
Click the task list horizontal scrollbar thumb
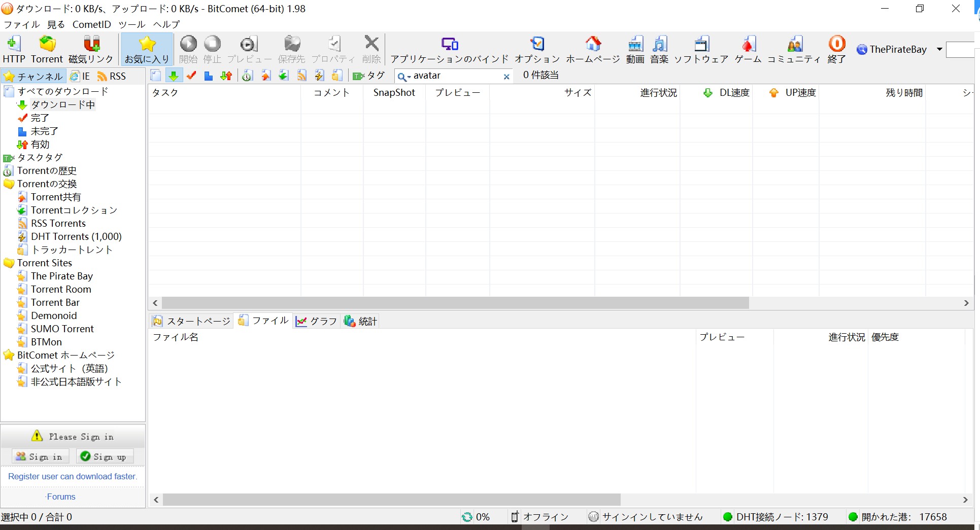(x=455, y=303)
